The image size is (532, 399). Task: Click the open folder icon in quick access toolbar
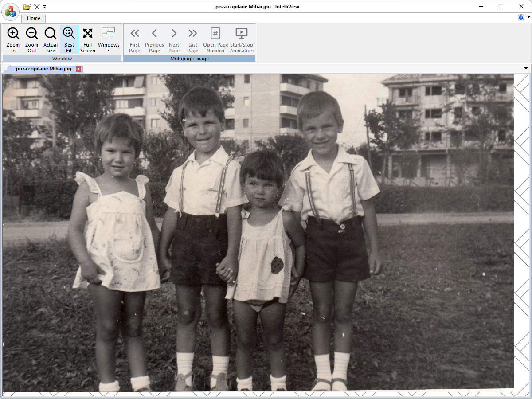27,7
